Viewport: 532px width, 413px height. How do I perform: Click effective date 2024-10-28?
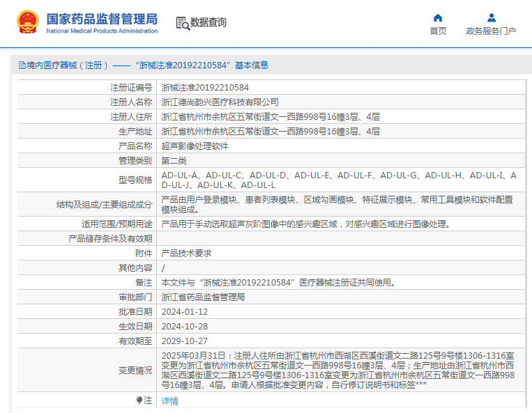(x=184, y=326)
